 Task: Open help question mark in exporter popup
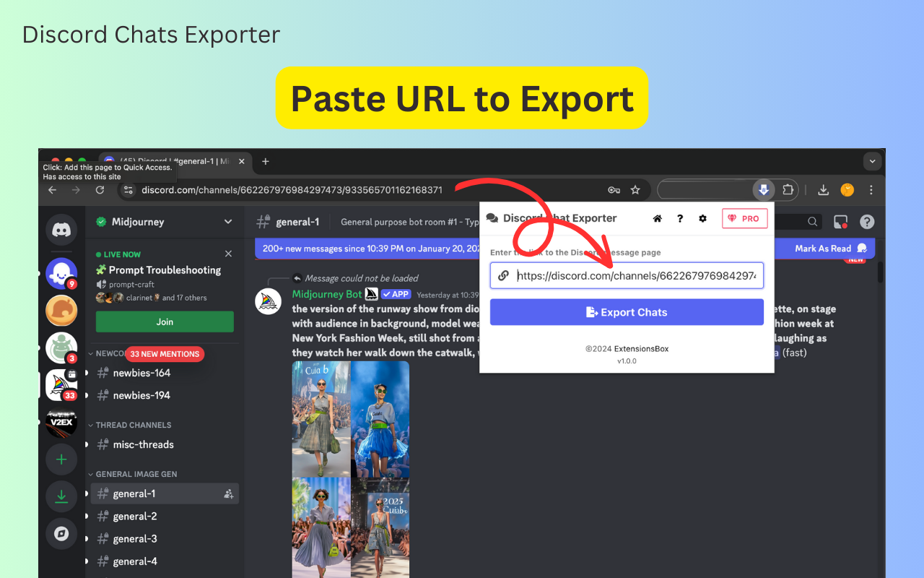680,218
